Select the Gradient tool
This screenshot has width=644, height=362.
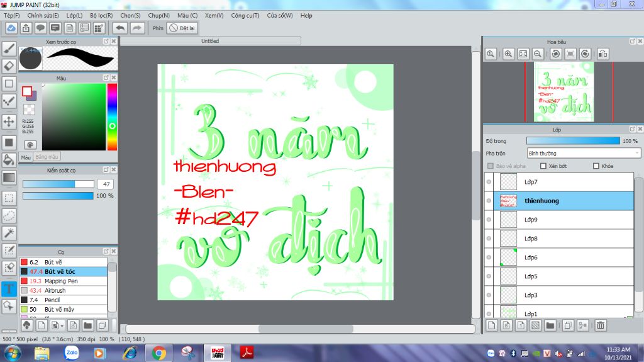pos(9,178)
